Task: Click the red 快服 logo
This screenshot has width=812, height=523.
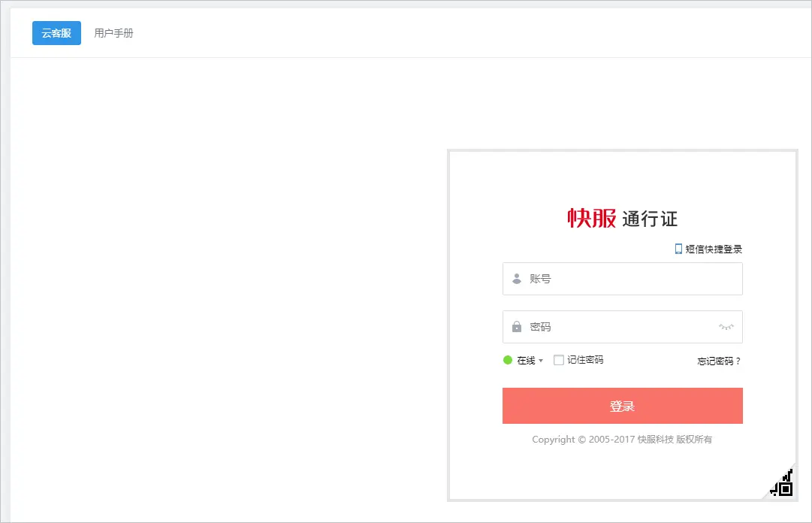Action: 591,219
